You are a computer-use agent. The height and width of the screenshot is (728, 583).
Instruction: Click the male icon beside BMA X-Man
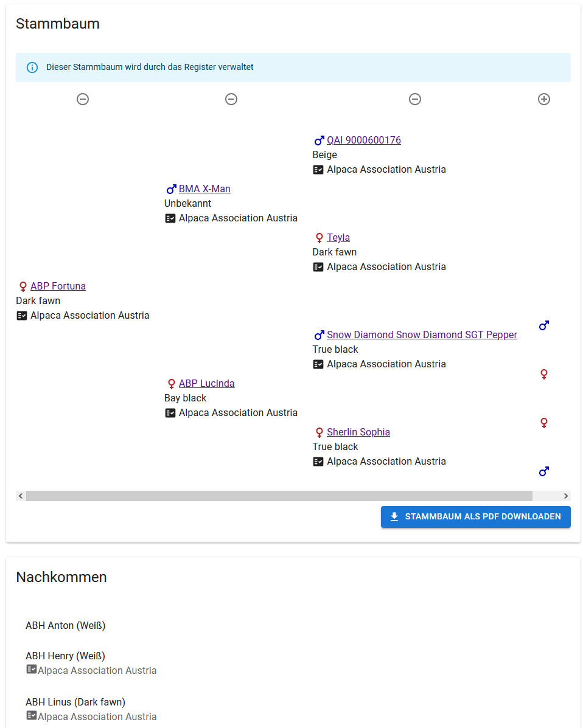(x=171, y=189)
